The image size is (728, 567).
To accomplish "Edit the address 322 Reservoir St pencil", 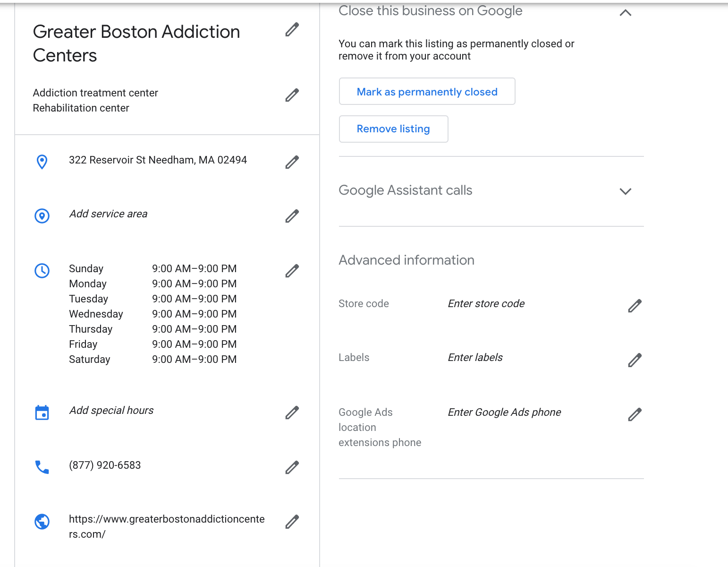I will 292,162.
